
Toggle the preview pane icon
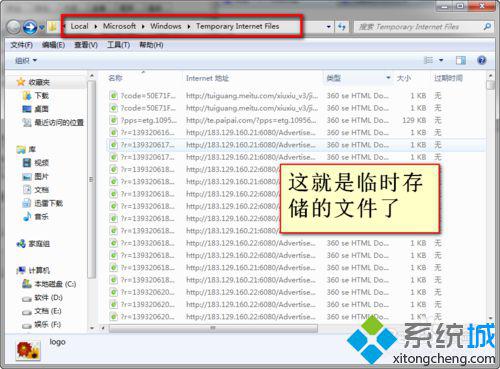(461, 60)
